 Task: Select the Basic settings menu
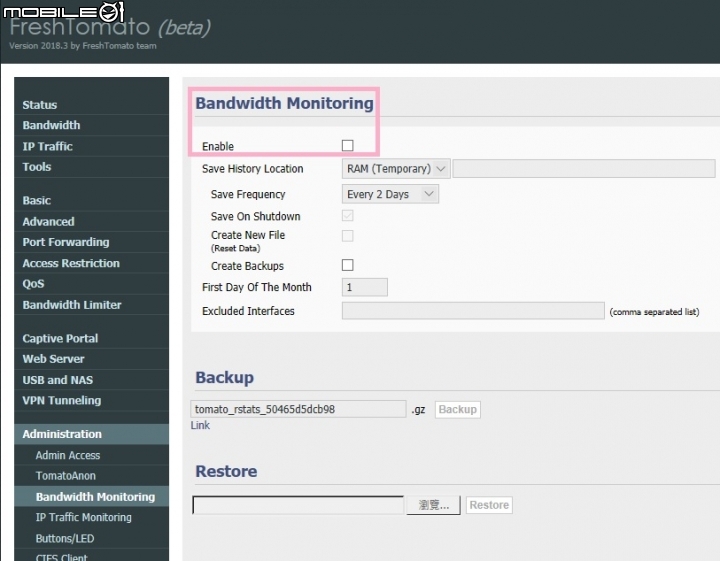91,201
